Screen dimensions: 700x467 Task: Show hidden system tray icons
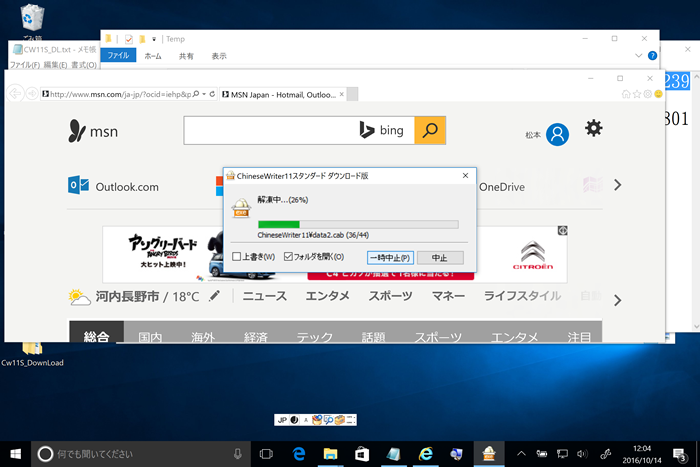[521, 454]
